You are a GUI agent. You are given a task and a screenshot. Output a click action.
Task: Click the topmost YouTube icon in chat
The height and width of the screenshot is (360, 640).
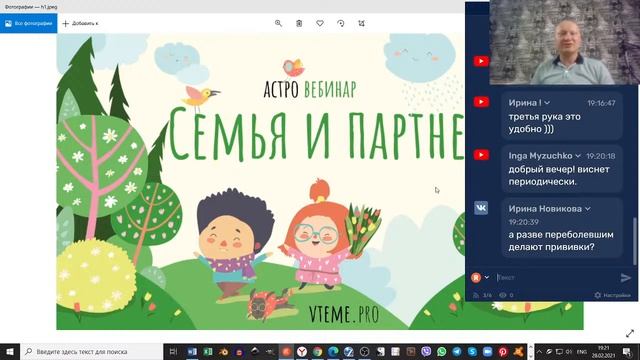coord(481,61)
